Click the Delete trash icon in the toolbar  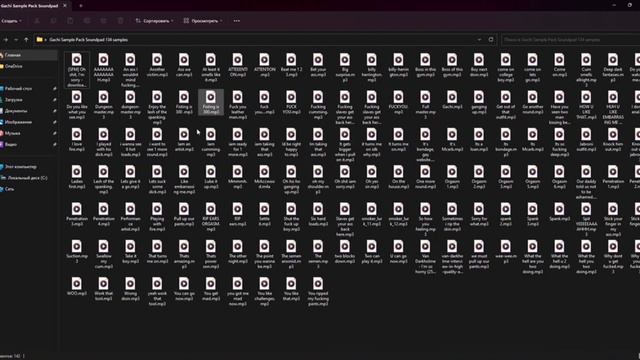120,21
